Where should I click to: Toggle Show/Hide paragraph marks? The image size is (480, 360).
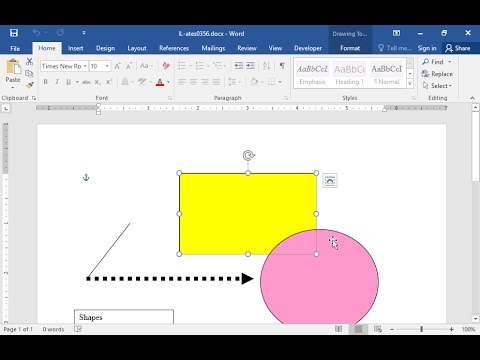coord(282,66)
